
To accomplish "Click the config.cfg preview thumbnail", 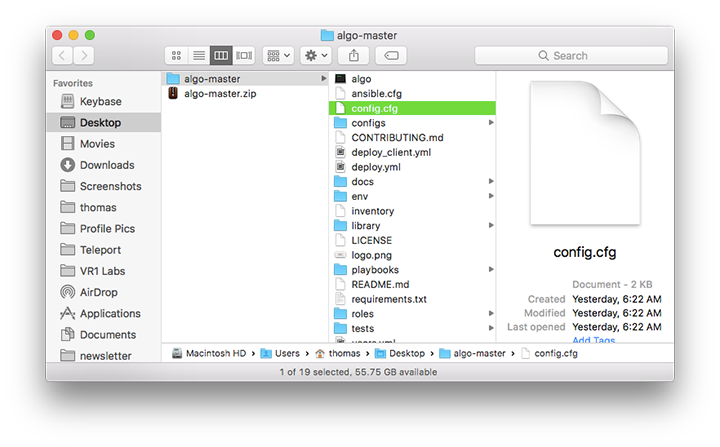I will click(585, 153).
